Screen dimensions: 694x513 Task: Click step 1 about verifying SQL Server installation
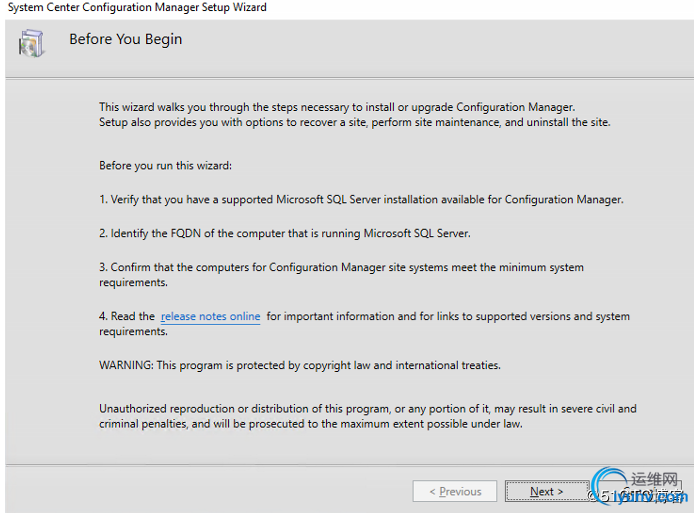tap(361, 200)
